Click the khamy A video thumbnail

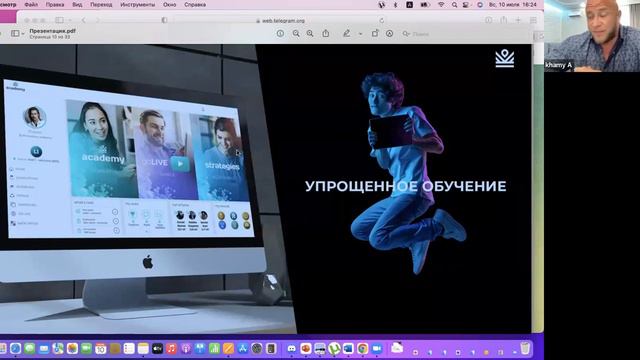point(592,36)
